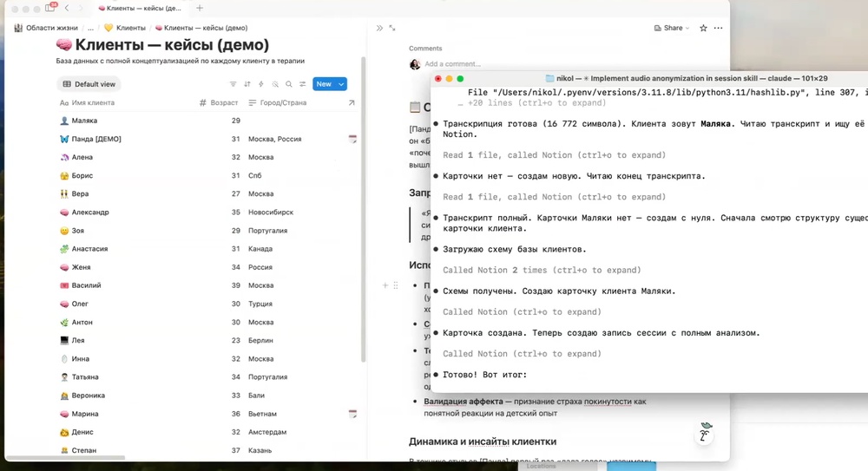Select age cell 39 for Василий
The image size is (868, 471).
[x=236, y=285]
